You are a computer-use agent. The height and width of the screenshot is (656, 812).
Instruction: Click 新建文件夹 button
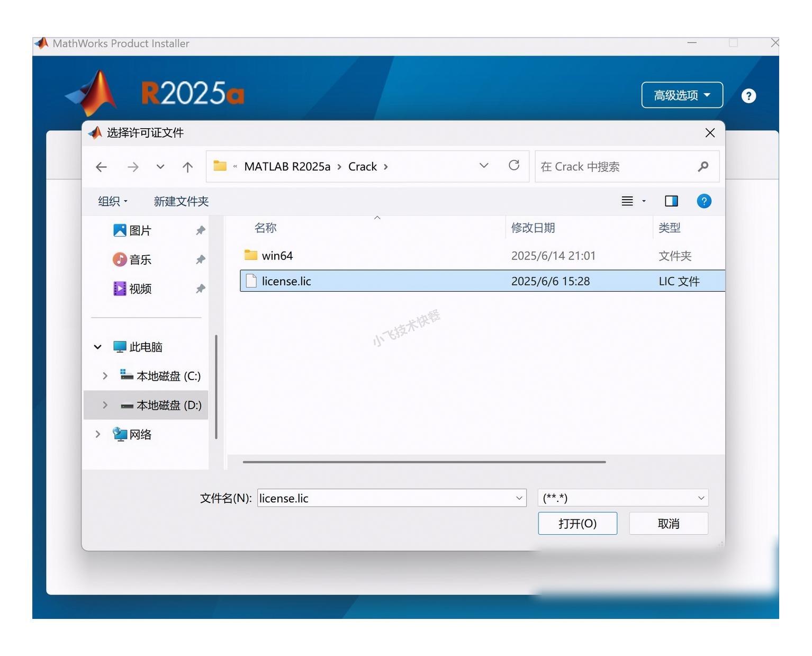coord(181,201)
